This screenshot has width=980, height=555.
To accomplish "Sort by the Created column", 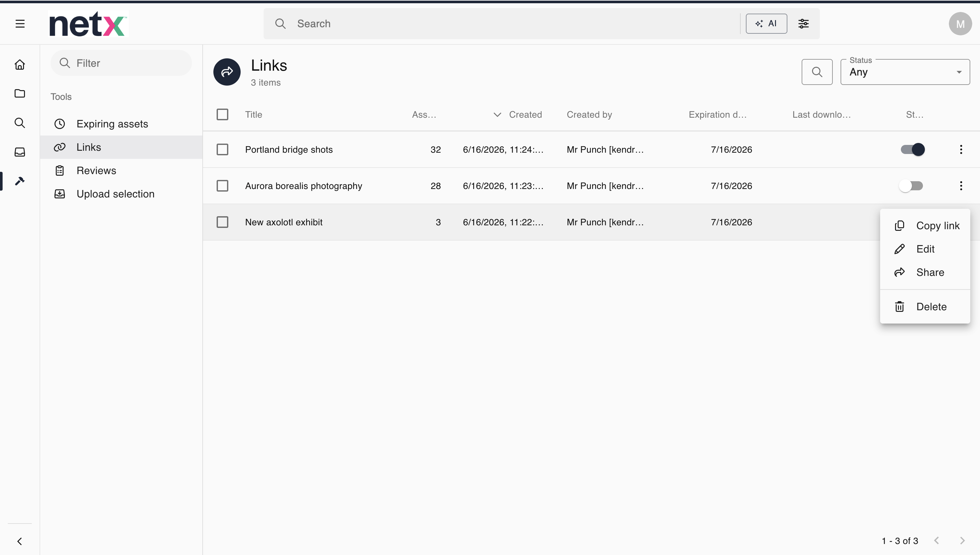I will coord(525,114).
